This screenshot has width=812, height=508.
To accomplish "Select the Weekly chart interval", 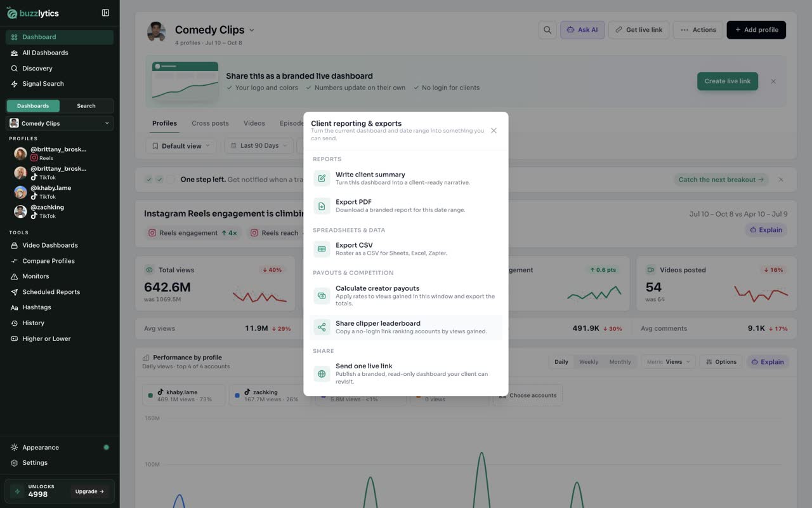I will [x=589, y=362].
